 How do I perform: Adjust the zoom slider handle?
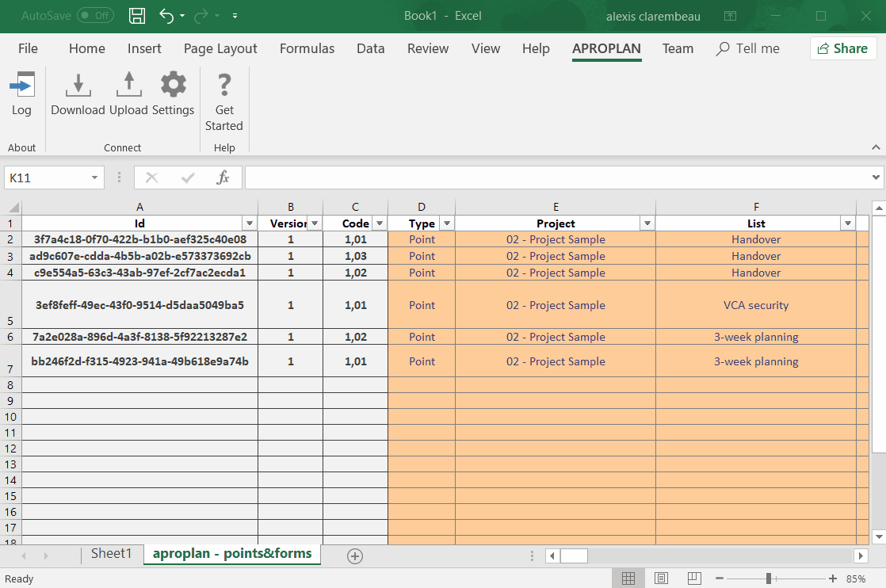point(769,578)
